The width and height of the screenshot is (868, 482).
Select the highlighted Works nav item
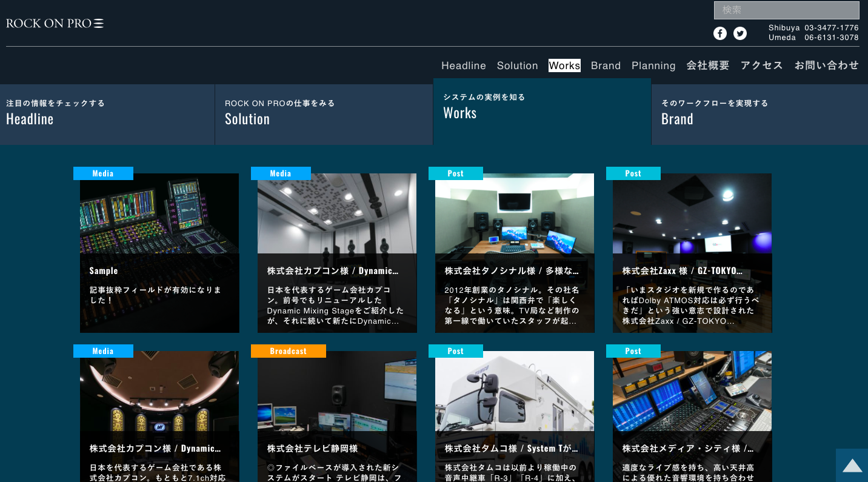pyautogui.click(x=564, y=65)
